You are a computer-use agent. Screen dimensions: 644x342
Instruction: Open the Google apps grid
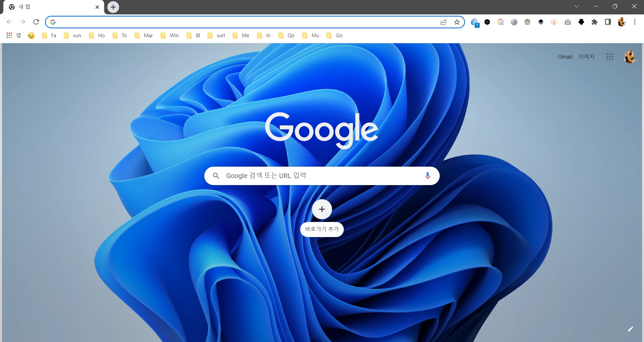coord(609,57)
